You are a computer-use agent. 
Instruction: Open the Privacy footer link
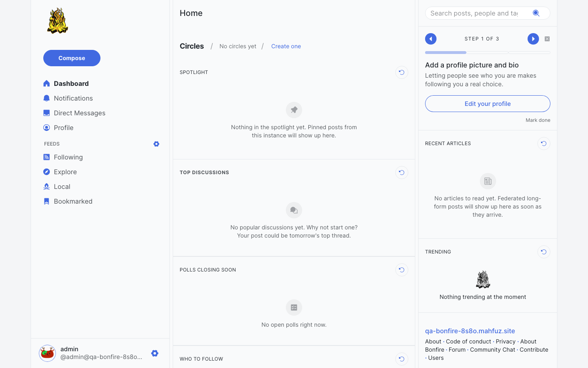[506, 341]
